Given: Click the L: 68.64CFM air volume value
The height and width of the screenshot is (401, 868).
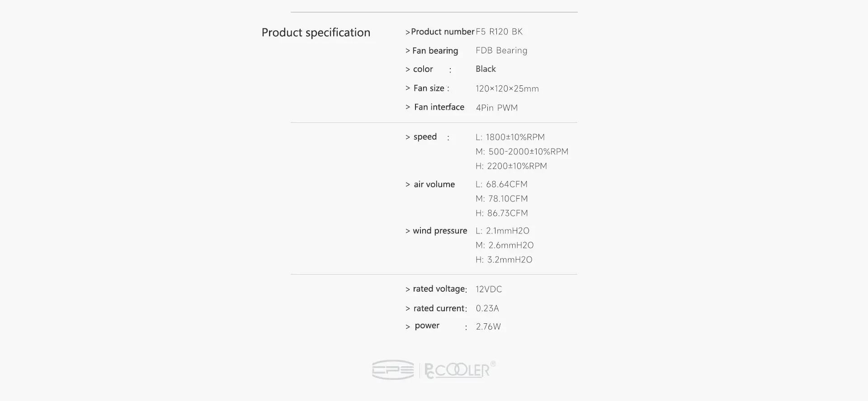Looking at the screenshot, I should tap(501, 184).
